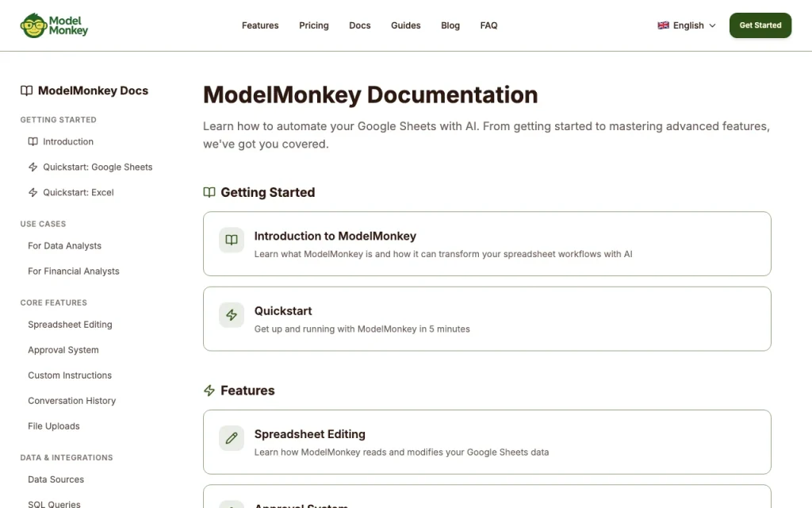Screen dimensions: 812x508
Task: Open Features in the top navigation
Action: tap(260, 25)
